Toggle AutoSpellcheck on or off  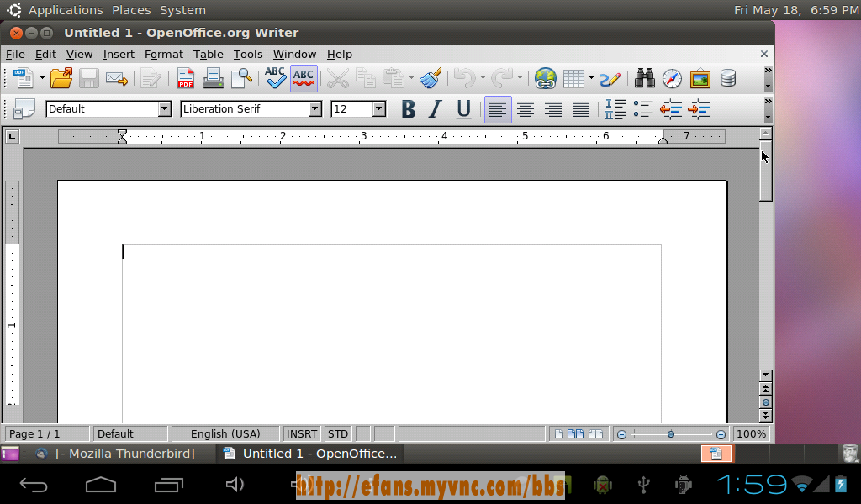[304, 78]
